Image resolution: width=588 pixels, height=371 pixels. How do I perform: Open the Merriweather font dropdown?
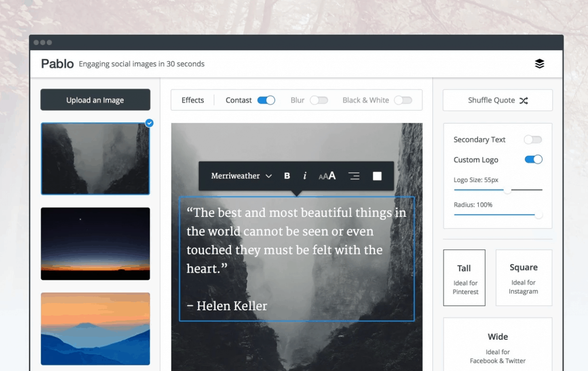tap(241, 176)
